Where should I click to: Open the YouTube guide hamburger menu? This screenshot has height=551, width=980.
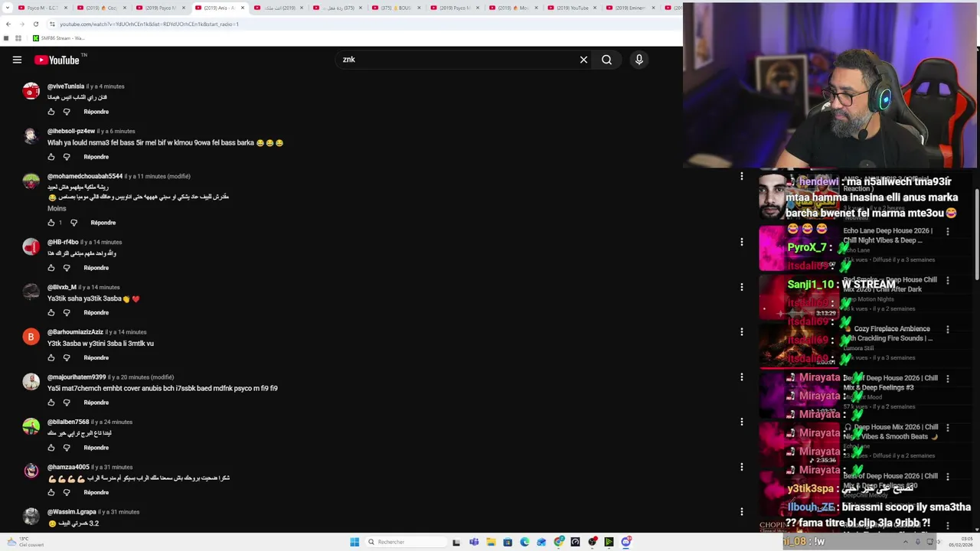point(17,60)
